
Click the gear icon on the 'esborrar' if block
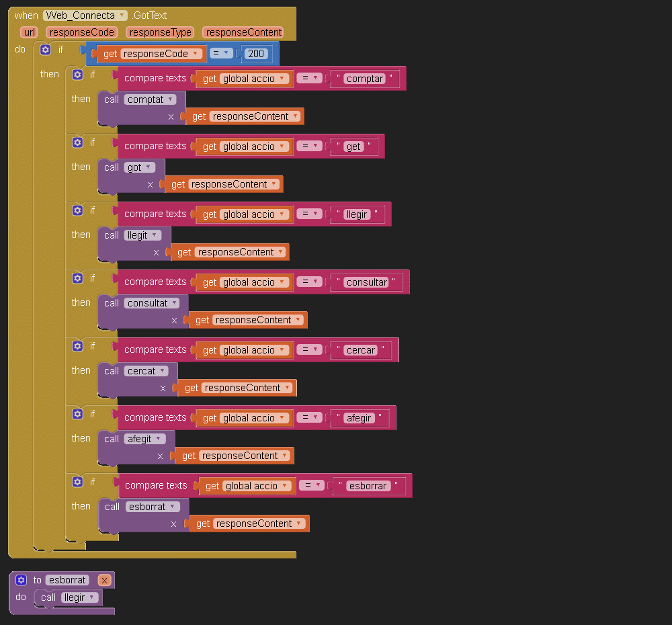point(77,482)
